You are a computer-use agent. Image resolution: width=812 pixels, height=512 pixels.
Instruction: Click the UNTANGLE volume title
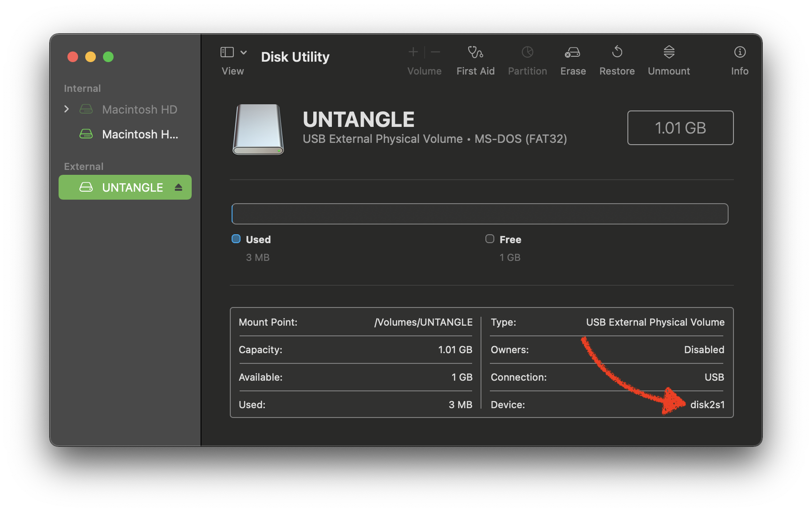coord(359,119)
